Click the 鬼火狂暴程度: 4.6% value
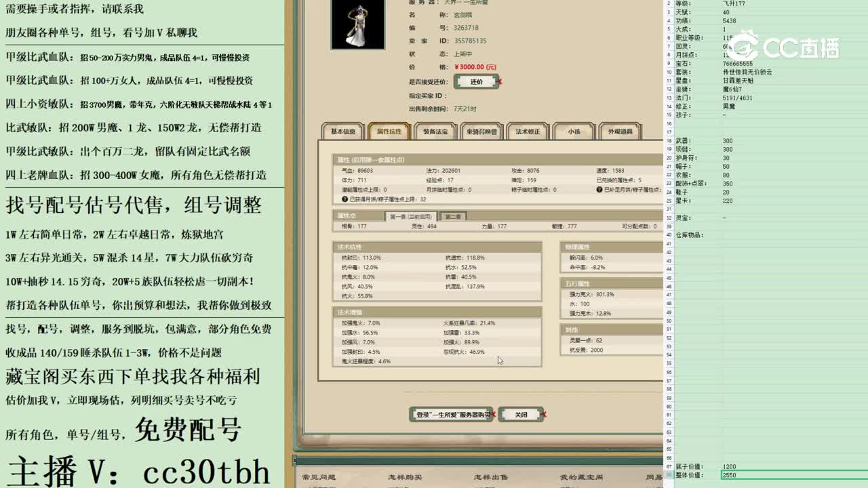This screenshot has width=868, height=488. [366, 361]
